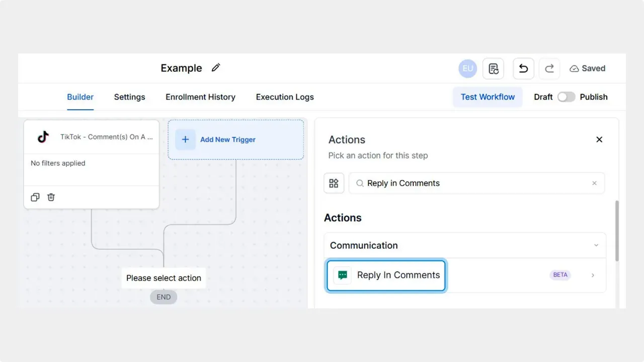
Task: Switch to the Settings tab
Action: 129,97
